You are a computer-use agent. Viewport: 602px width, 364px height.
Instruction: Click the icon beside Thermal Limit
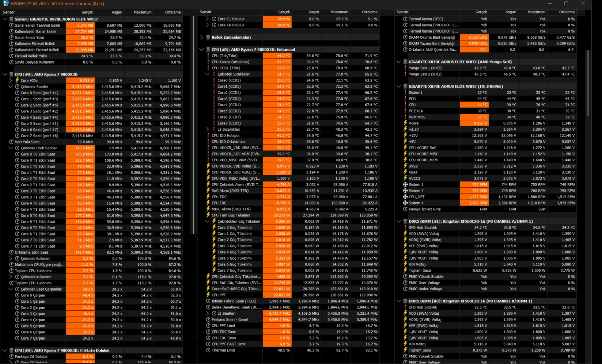click(x=208, y=350)
